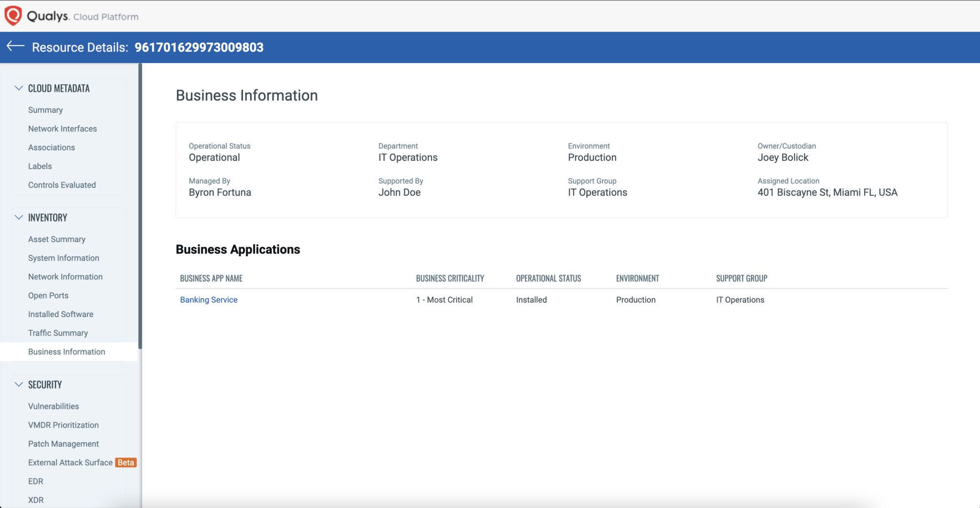Click the Qualys logo
This screenshot has height=508, width=980.
13,15
